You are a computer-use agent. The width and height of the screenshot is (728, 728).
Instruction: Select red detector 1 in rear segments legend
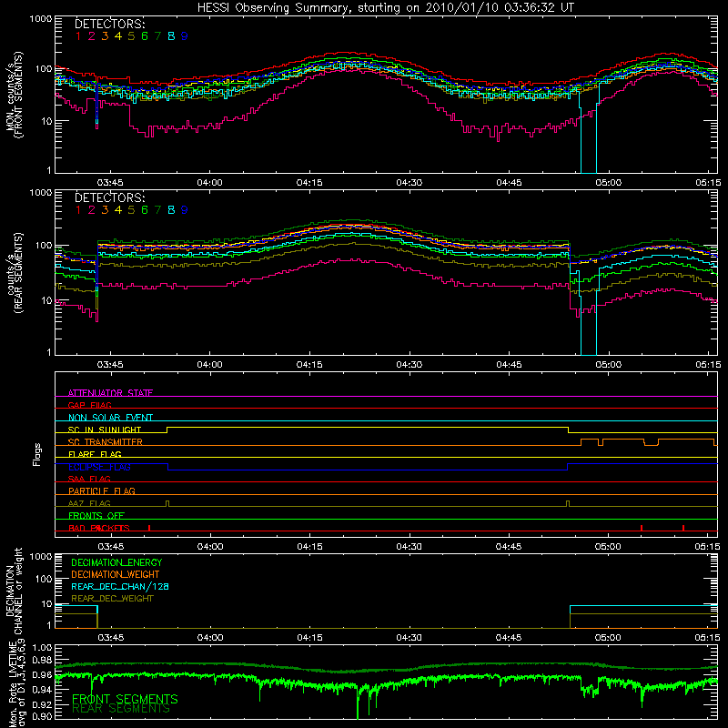78,210
